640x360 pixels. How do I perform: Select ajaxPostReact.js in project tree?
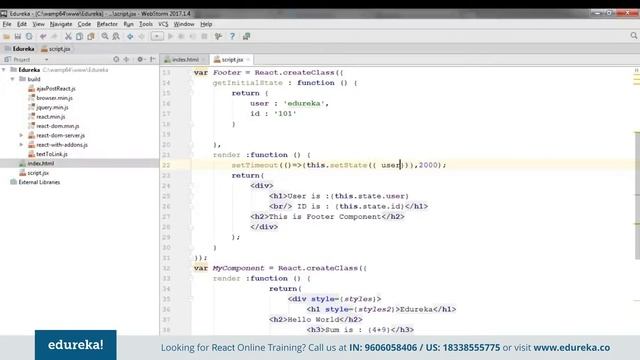coord(52,89)
